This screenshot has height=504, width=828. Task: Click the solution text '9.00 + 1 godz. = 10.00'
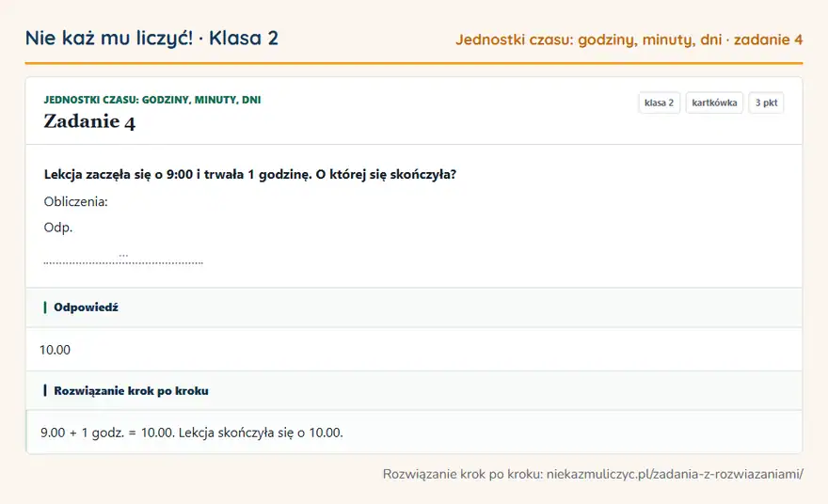107,433
